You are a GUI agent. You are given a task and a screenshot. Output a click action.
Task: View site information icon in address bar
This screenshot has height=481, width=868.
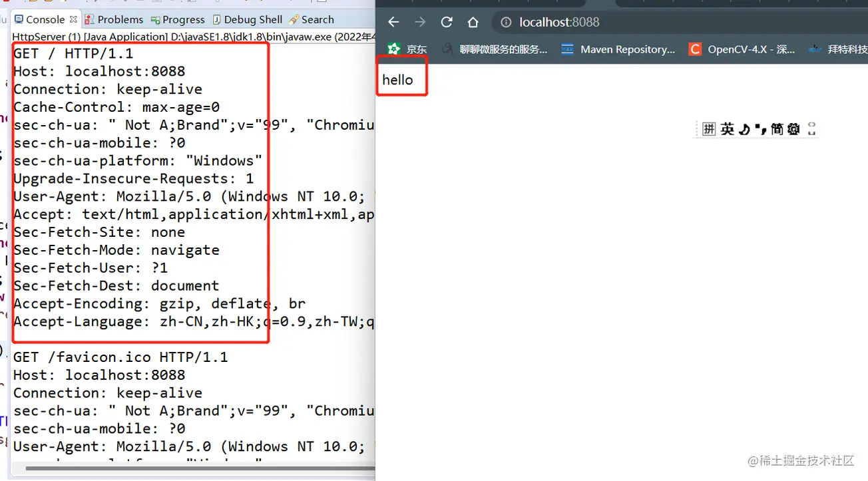[506, 22]
